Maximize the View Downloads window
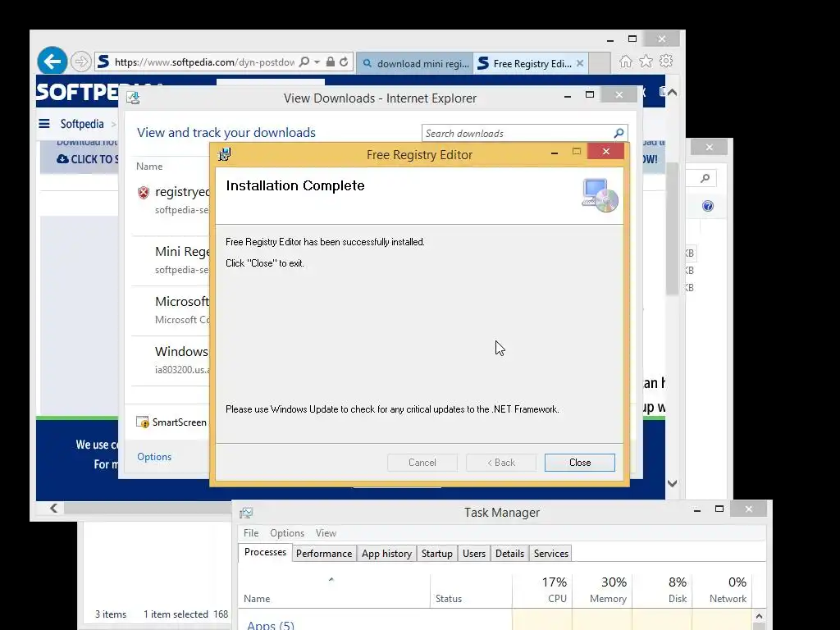Screen dimensions: 840x630 coord(590,95)
